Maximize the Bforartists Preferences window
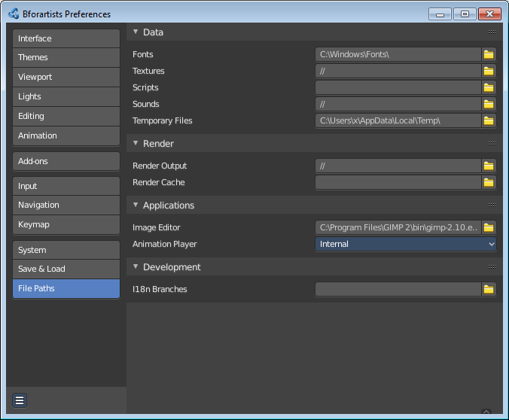 pyautogui.click(x=465, y=14)
